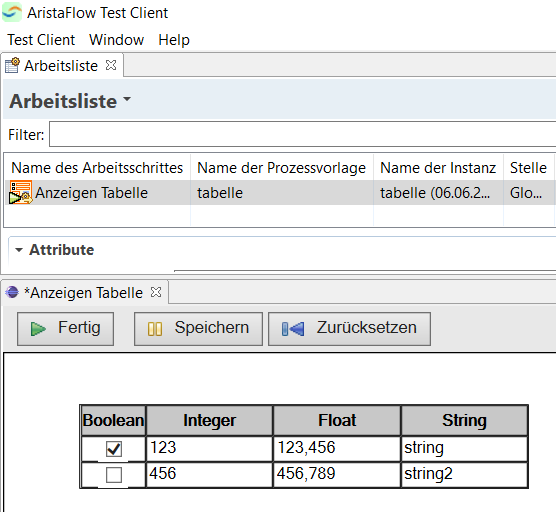556x512 pixels.
Task: Click the Zurücksetzen button
Action: pyautogui.click(x=350, y=329)
